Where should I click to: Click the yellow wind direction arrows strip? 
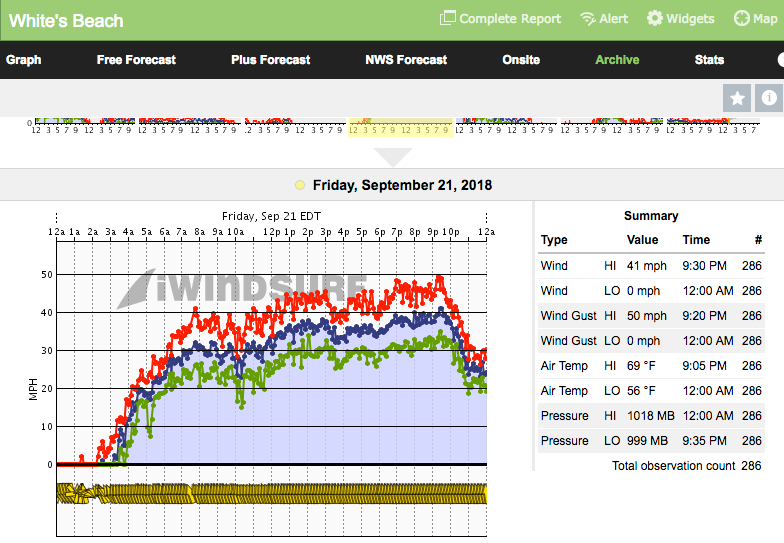(x=272, y=494)
